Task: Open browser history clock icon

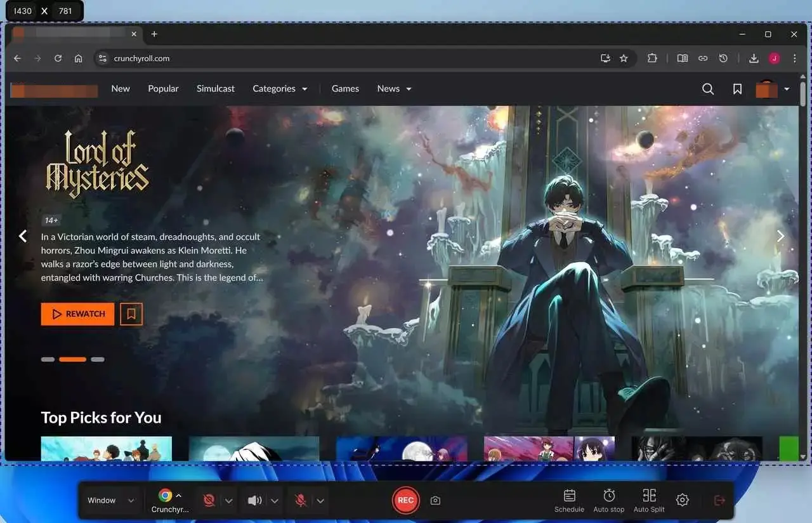Action: pos(723,58)
